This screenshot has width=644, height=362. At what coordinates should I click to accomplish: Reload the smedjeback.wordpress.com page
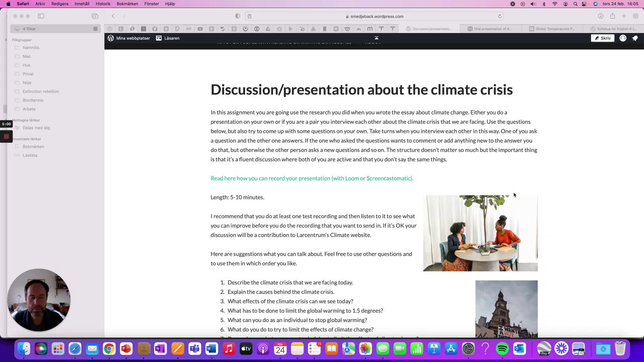click(500, 16)
